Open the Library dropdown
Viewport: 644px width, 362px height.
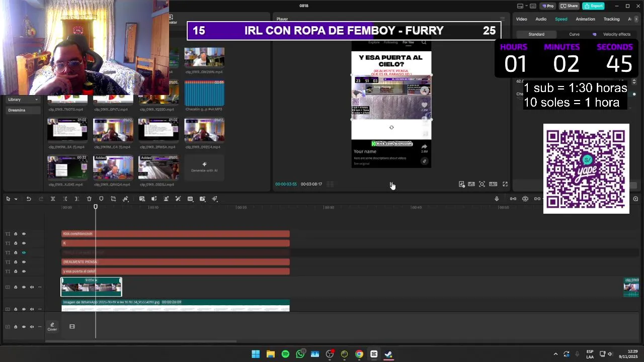point(23,100)
